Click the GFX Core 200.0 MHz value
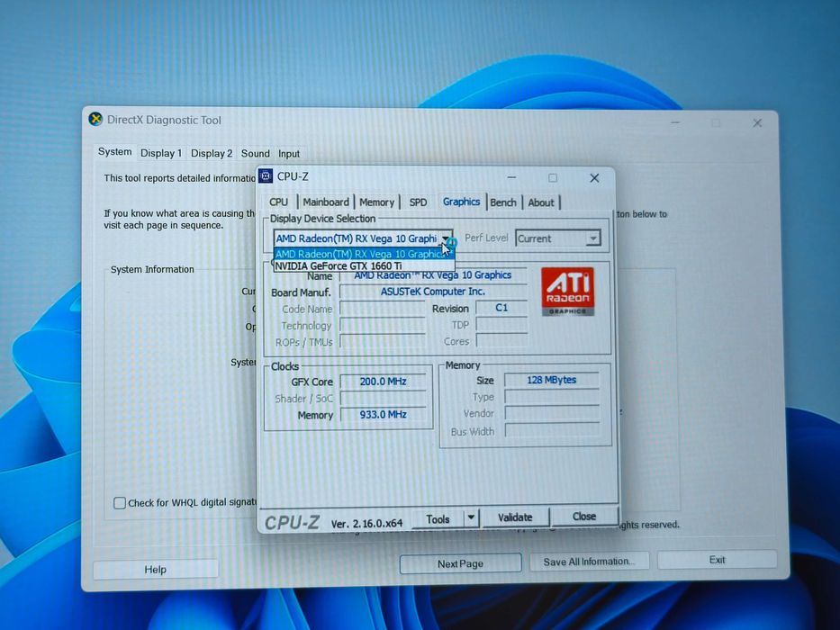Viewport: 840px width, 630px height. coord(383,382)
